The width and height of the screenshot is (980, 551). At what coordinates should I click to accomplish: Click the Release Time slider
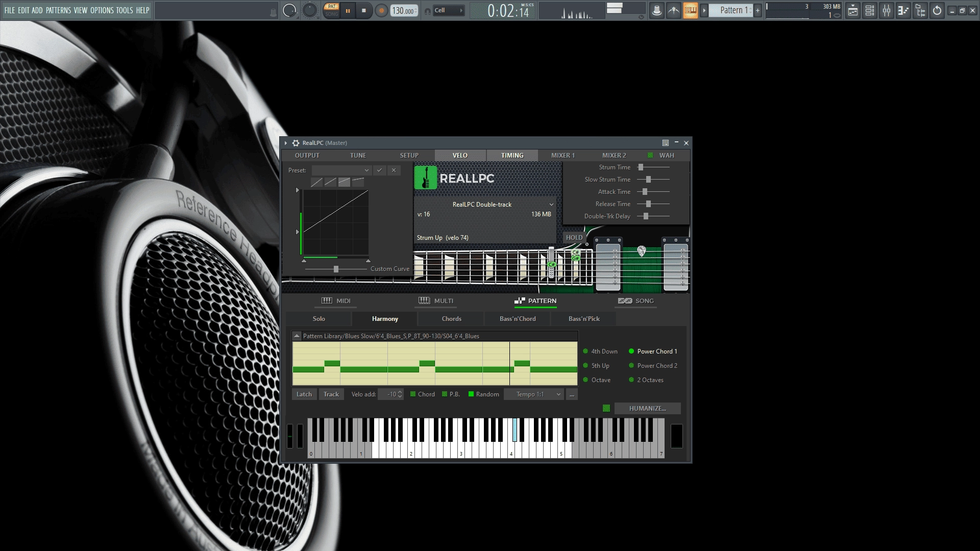(653, 204)
